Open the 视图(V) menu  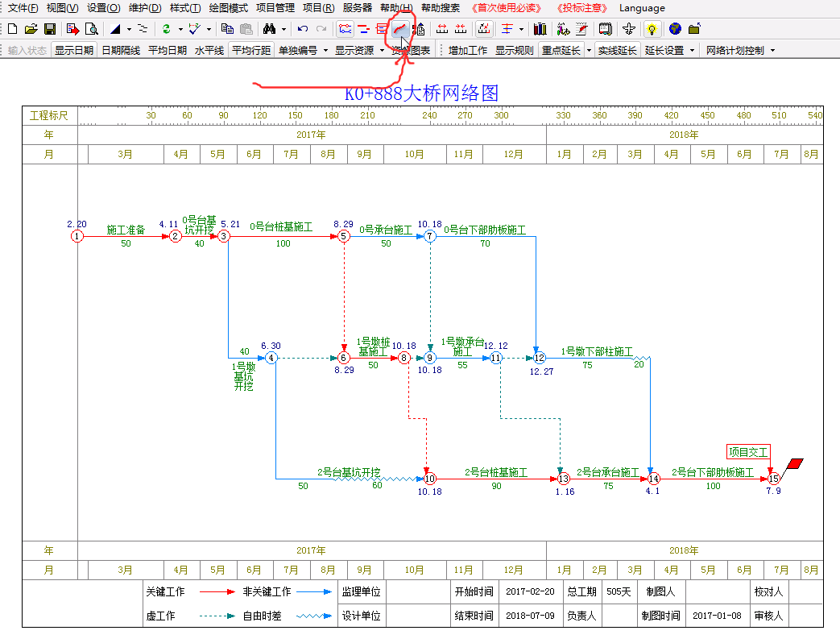coord(62,8)
